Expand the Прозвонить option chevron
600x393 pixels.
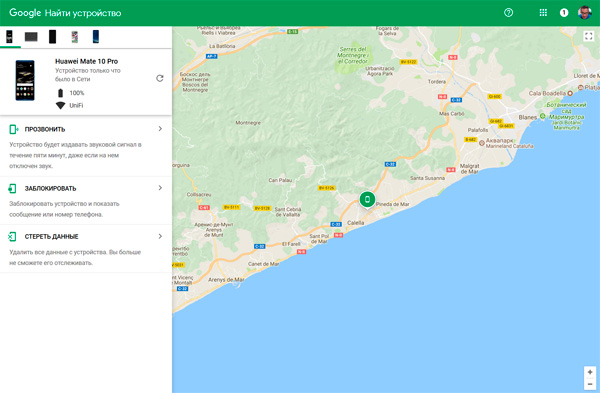pyautogui.click(x=160, y=129)
